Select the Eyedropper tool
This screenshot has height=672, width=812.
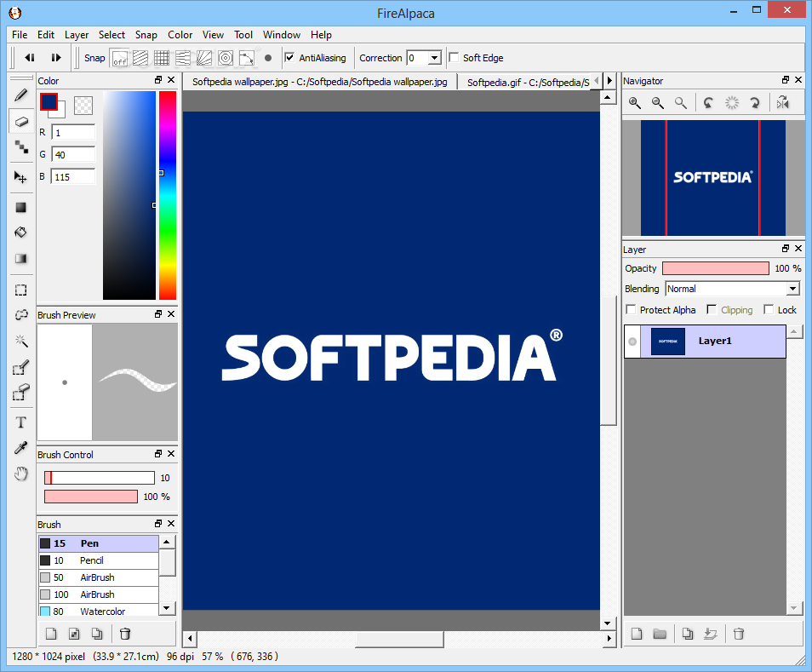coord(20,448)
